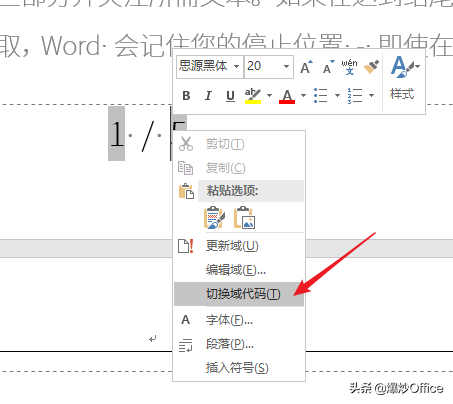The width and height of the screenshot is (453, 404).
Task: Decrease font size with shrink icon
Action: 328,67
